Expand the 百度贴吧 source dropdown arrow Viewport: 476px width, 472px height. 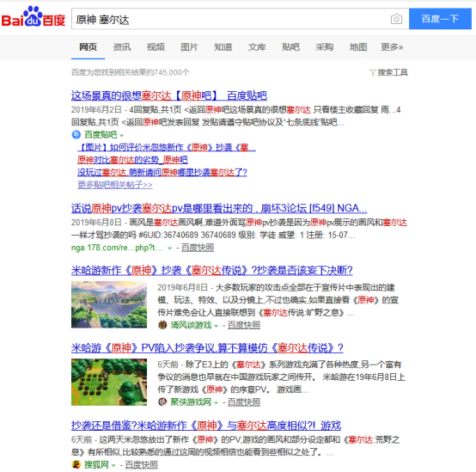[122, 135]
